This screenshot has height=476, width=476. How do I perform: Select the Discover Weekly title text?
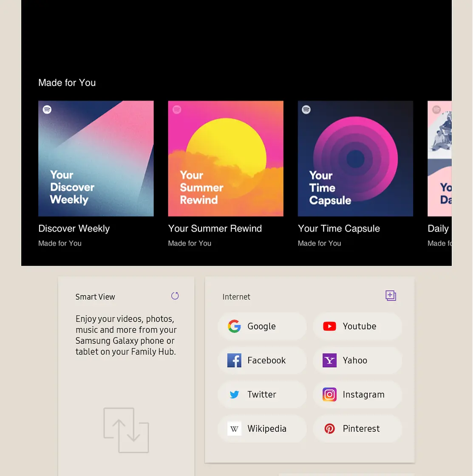click(74, 229)
